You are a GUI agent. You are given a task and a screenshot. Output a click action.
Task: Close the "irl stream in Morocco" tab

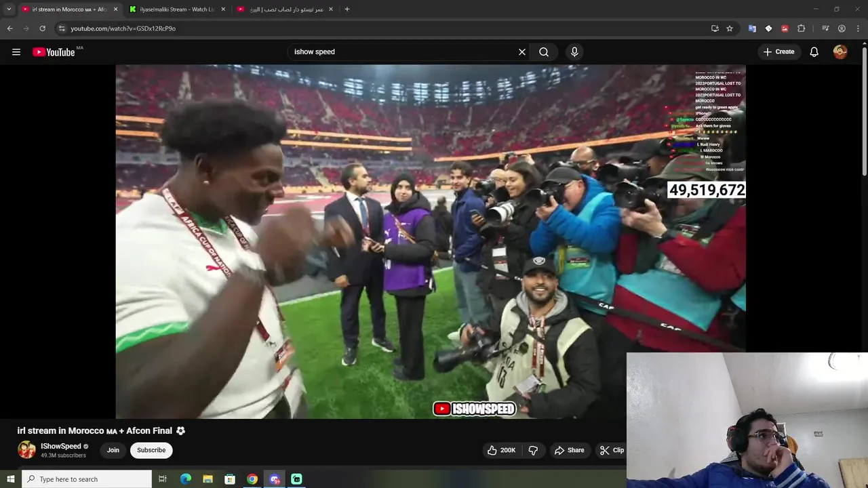115,9
